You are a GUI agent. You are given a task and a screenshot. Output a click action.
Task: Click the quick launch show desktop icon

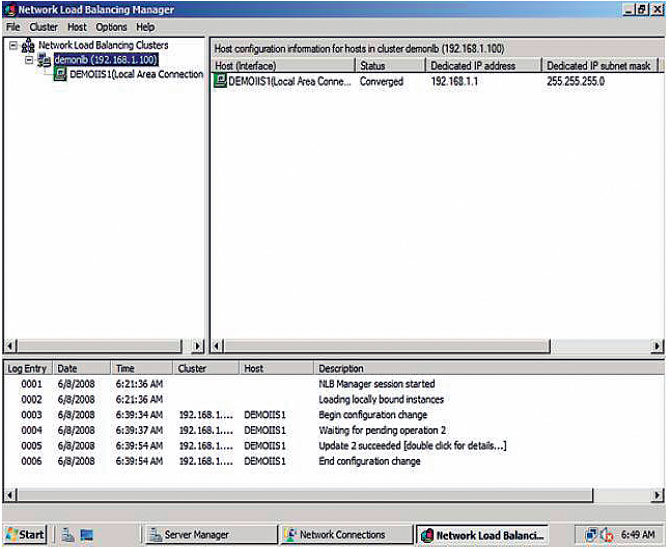tap(85, 535)
